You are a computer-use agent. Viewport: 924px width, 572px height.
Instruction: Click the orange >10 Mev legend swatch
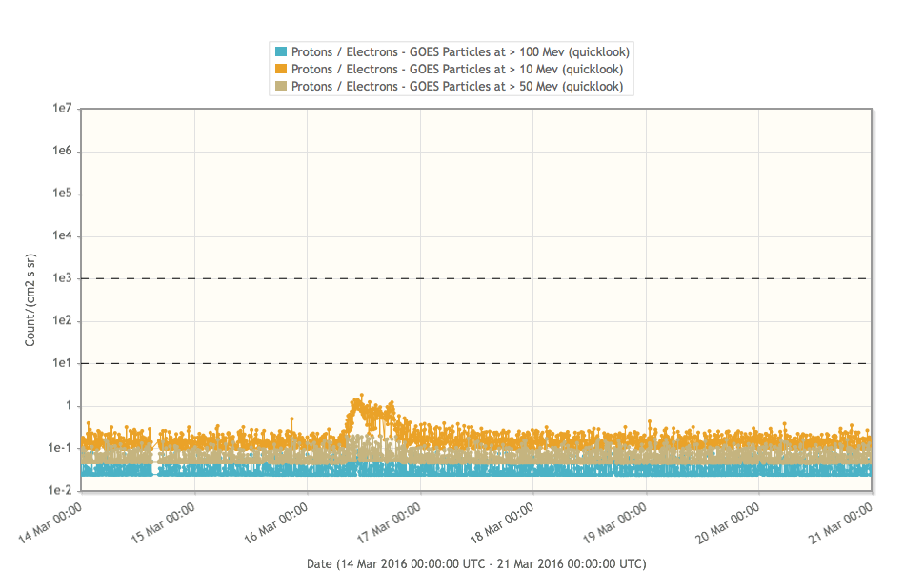(281, 69)
